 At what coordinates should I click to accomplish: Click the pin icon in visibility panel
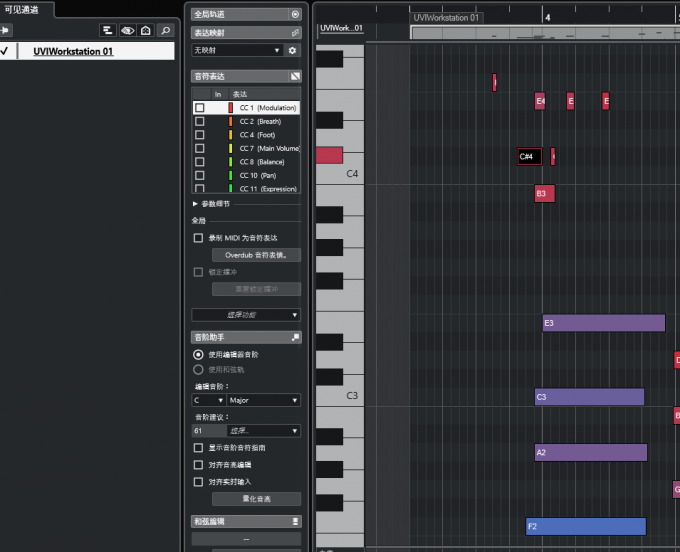tap(5, 30)
